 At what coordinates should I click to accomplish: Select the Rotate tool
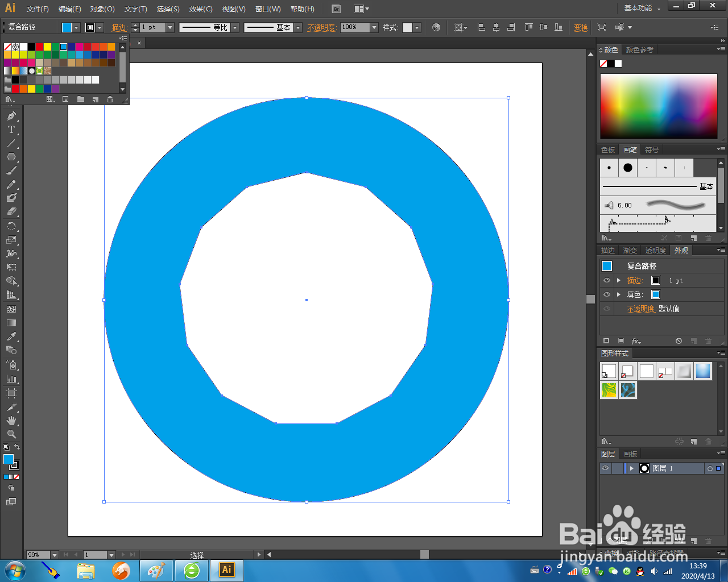pos(11,226)
